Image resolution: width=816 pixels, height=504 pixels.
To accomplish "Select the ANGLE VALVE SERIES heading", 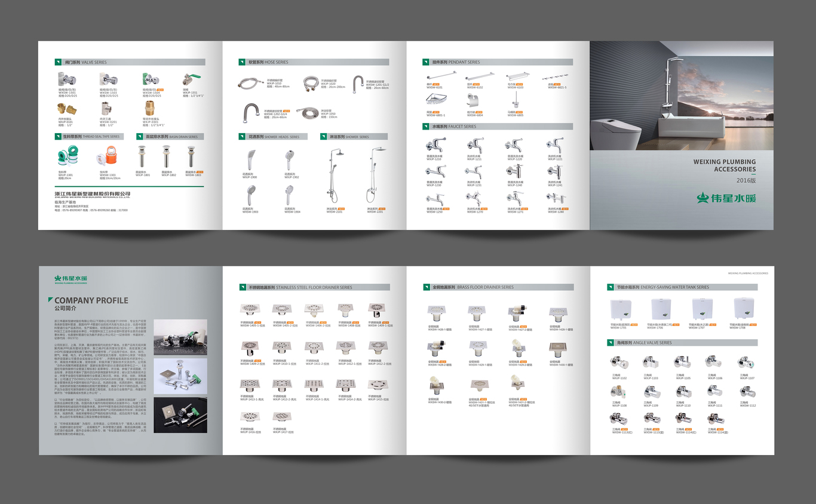I will [x=652, y=343].
